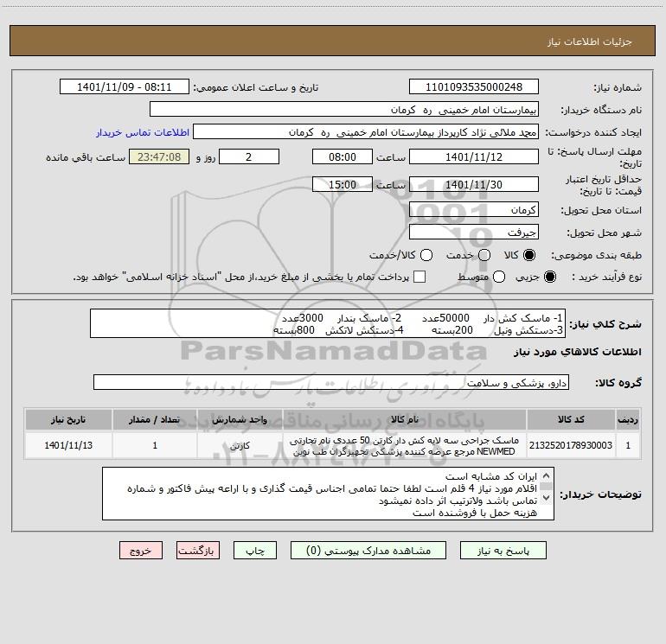Screen dimensions: 666x644
Task: Click the buyer notes text ایران کد مشابه است
Action: pos(491,476)
